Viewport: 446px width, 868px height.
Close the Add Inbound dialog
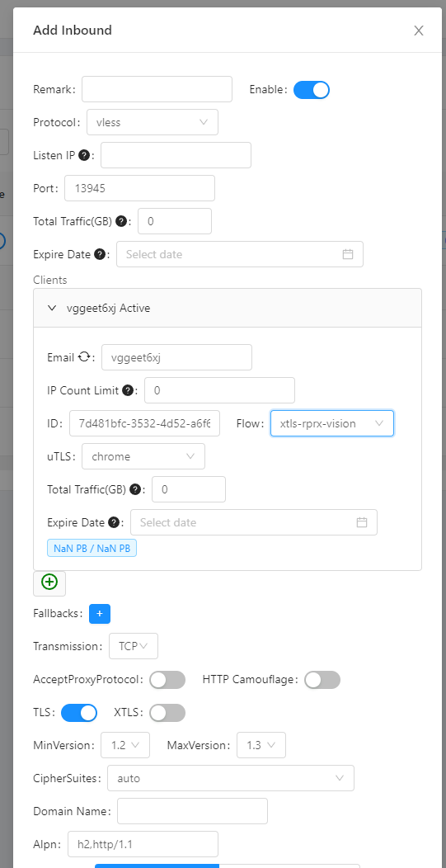tap(419, 31)
